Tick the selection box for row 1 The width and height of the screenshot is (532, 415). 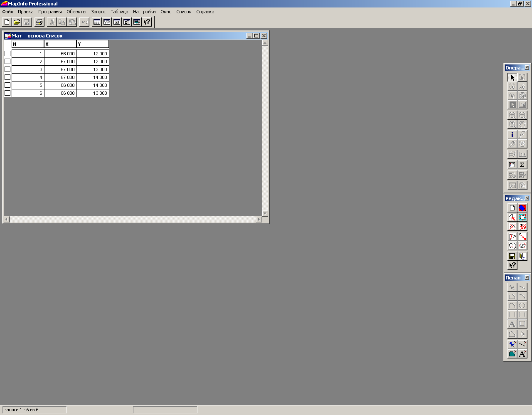(x=7, y=54)
